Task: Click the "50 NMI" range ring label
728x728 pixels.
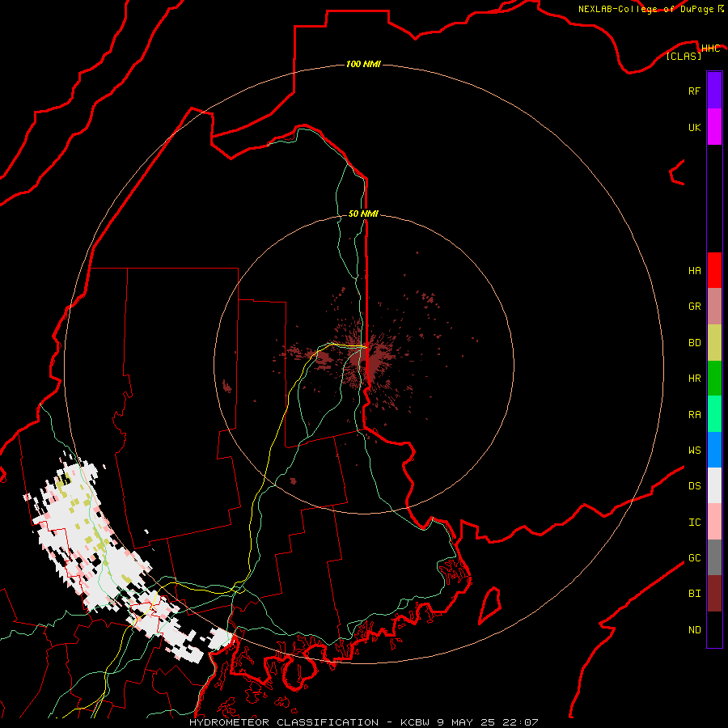Action: click(x=363, y=214)
